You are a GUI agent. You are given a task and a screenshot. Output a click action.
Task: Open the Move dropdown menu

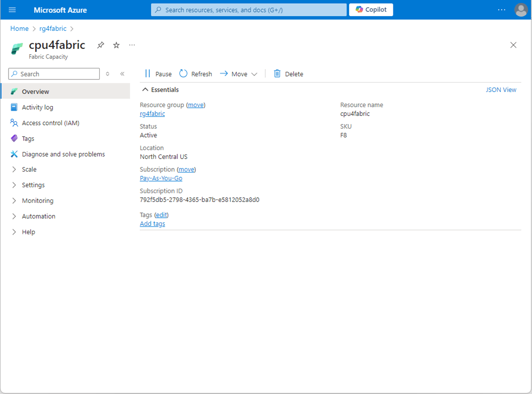pos(238,74)
